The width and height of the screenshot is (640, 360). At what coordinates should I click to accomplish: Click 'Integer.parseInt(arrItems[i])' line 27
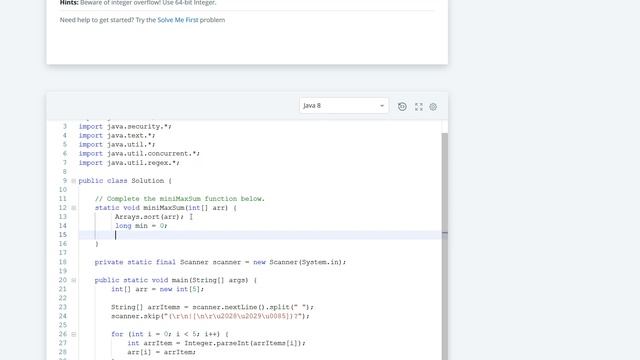click(x=217, y=343)
